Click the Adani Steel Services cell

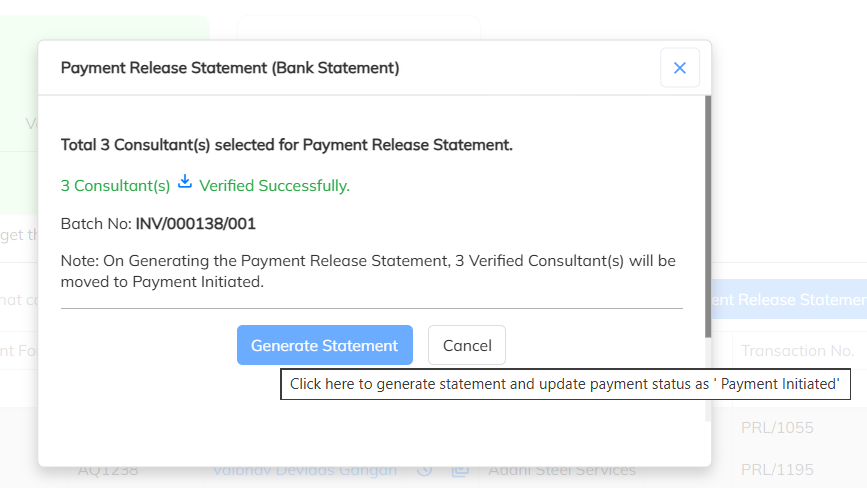pyautogui.click(x=562, y=469)
